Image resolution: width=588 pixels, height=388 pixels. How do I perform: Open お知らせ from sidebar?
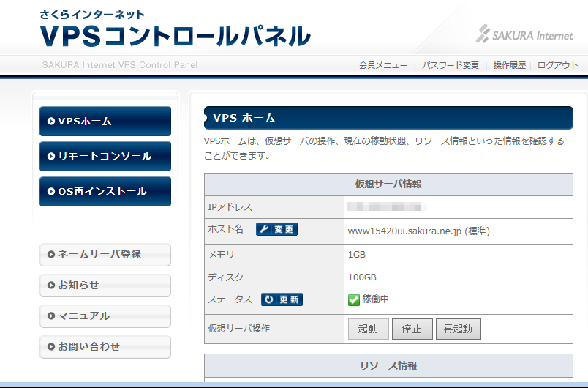coord(105,286)
